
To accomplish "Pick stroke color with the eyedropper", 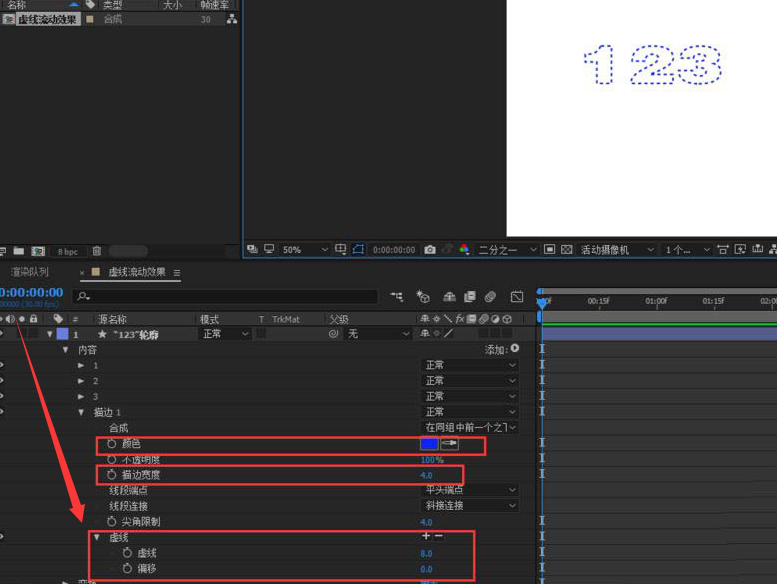I will pos(450,444).
